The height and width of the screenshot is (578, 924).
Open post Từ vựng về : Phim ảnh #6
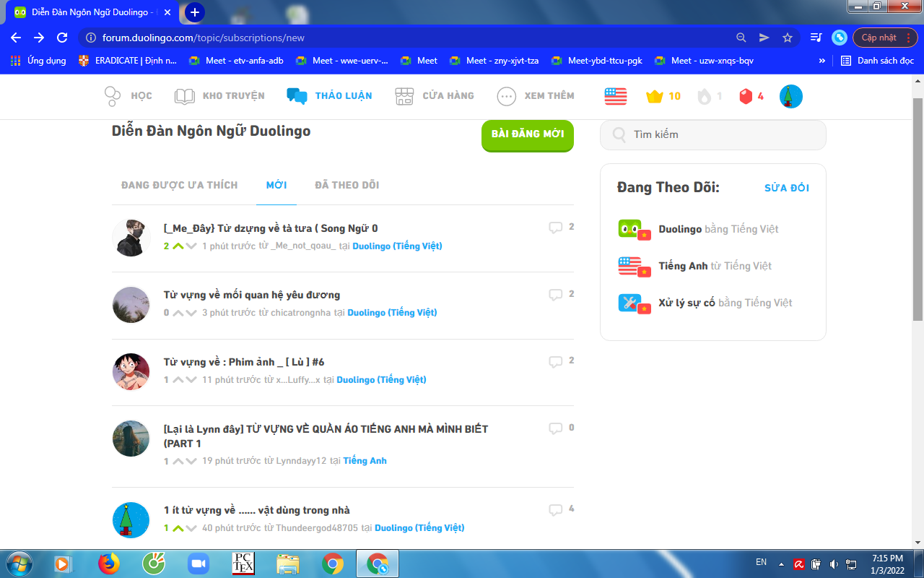[244, 362]
